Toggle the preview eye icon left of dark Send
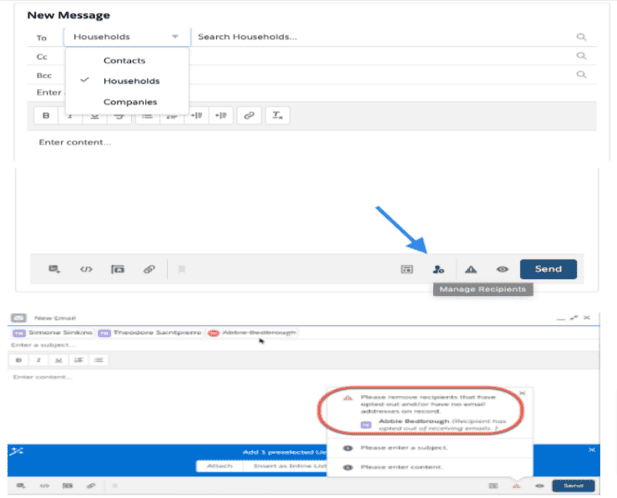617x498 pixels. click(x=502, y=269)
